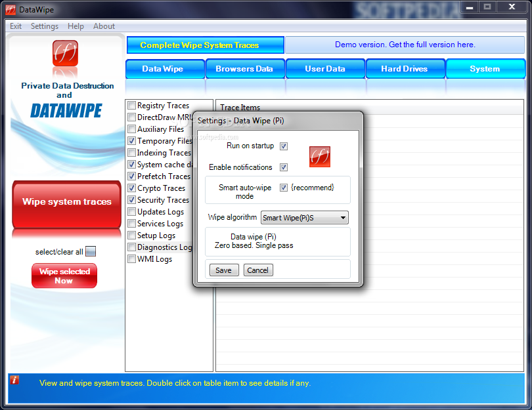Switch to the Hard Drives tab
The height and width of the screenshot is (410, 532).
click(x=405, y=69)
